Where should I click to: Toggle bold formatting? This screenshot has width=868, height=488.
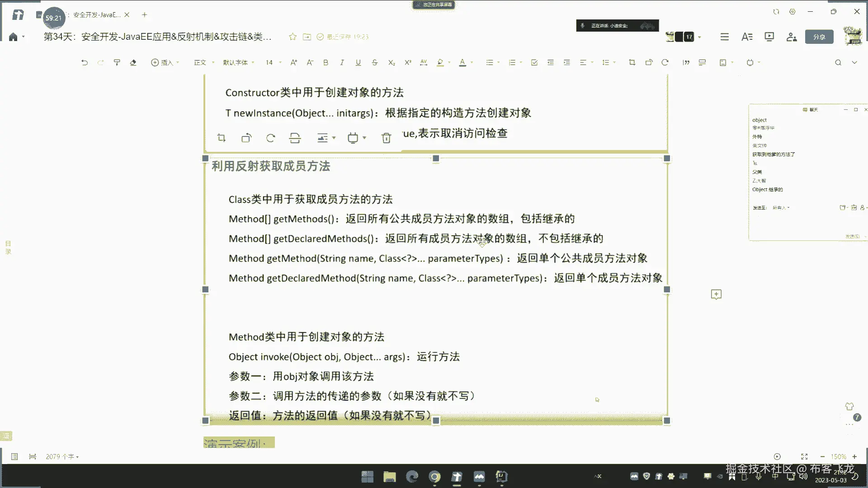[325, 62]
